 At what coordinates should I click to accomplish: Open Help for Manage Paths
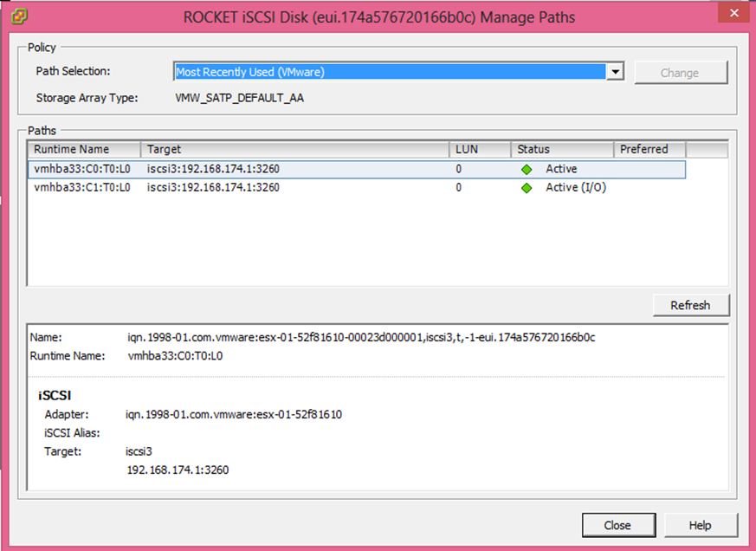701,525
